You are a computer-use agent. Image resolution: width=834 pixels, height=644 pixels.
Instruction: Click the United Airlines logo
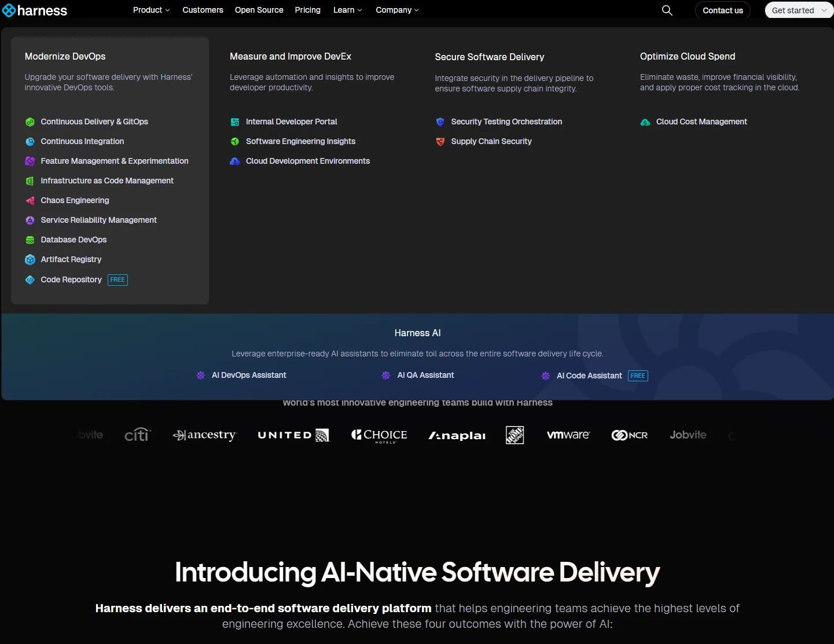[293, 435]
